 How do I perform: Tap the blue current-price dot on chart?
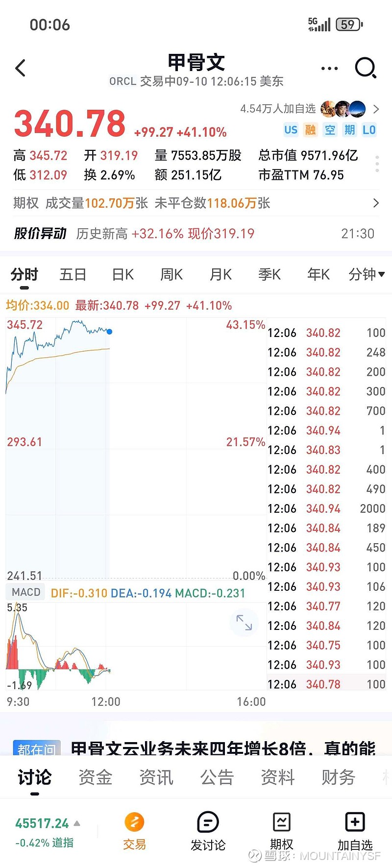(x=109, y=332)
